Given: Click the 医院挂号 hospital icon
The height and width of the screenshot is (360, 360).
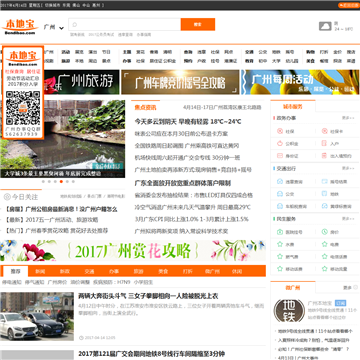Looking at the screenshot, I should [x=280, y=232].
